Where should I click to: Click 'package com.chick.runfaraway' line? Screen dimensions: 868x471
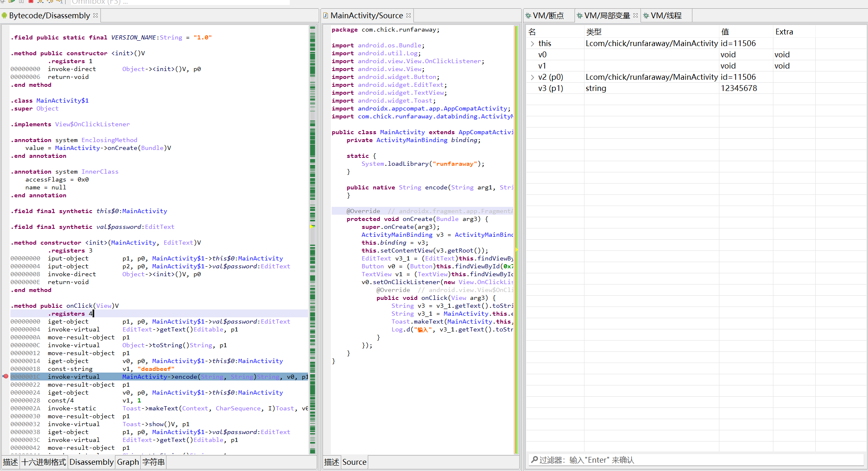[x=385, y=29]
